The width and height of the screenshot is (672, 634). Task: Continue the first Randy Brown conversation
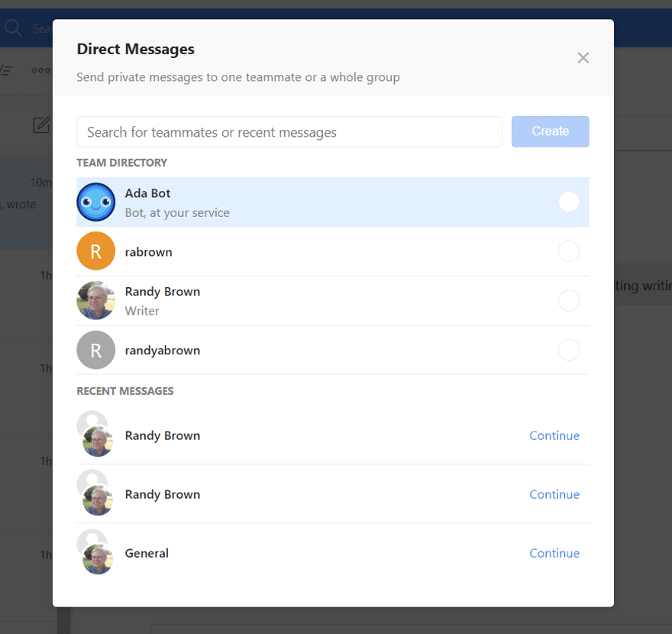coord(554,435)
